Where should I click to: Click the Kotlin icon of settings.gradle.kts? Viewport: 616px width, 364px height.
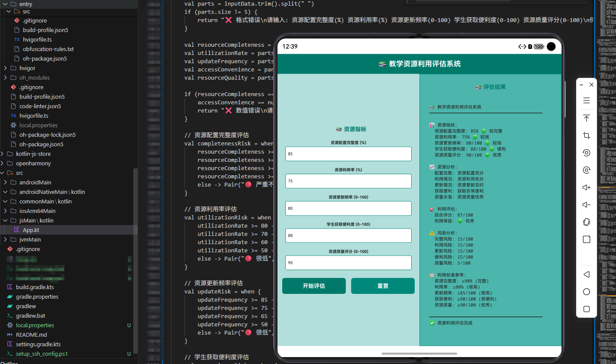pos(10,344)
